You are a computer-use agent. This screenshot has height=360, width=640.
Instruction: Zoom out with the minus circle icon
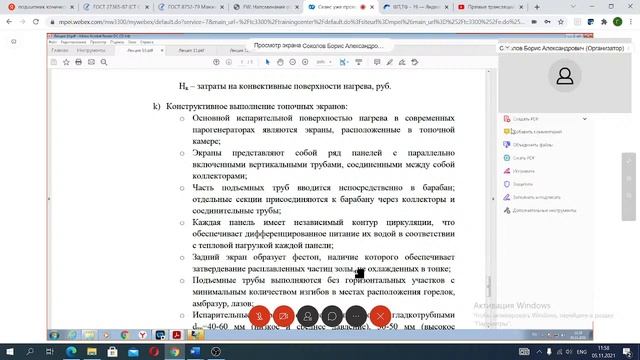tap(293, 62)
